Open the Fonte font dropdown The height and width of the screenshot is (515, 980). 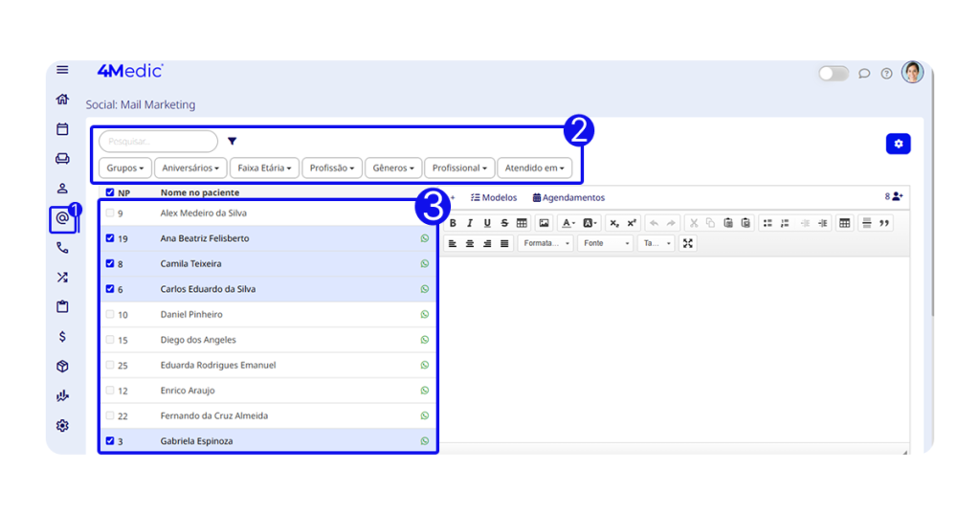(x=606, y=243)
